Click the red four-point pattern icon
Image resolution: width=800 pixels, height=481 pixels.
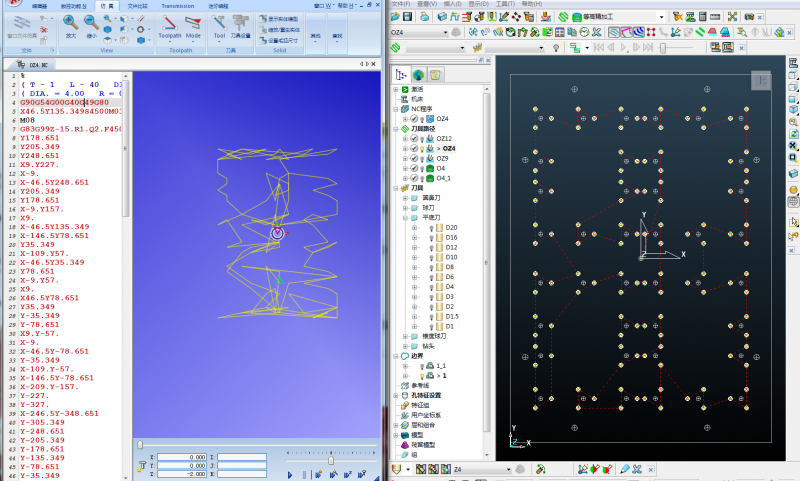pos(651,32)
